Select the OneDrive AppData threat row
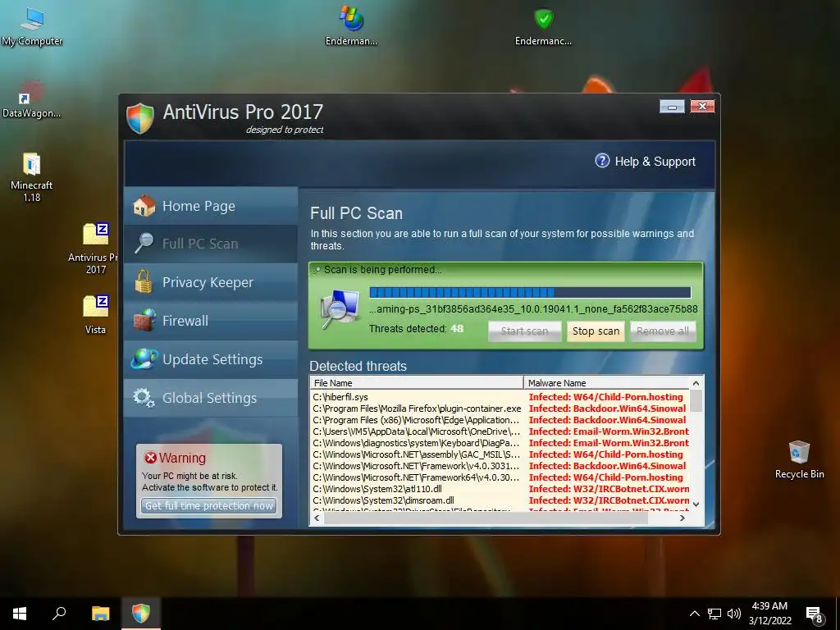 (500, 431)
